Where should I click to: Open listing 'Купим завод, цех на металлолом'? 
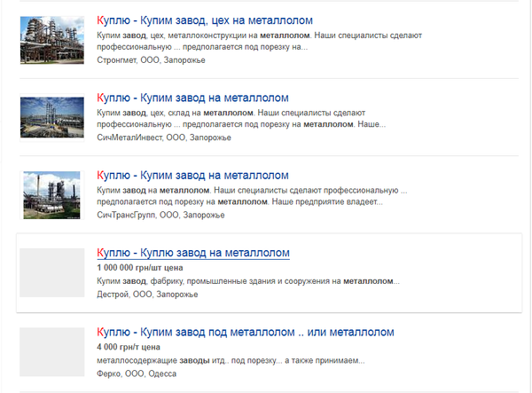tap(205, 20)
